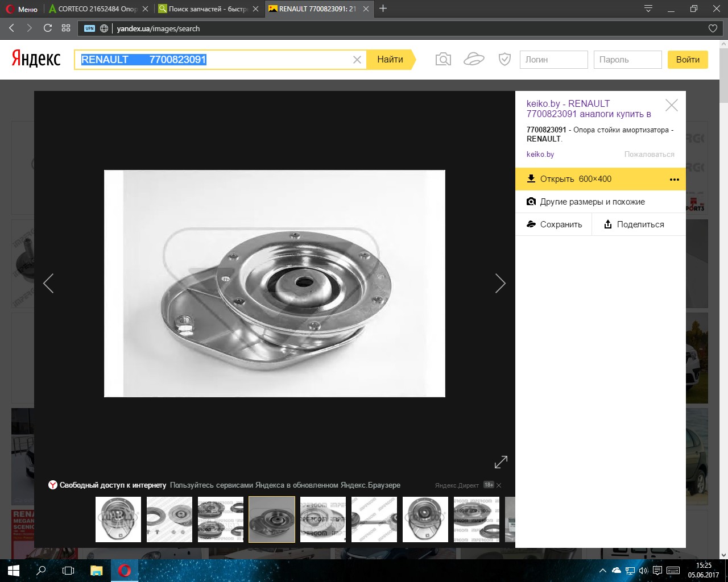The width and height of the screenshot is (728, 582).
Task: Click the Войти login button
Action: [688, 60]
